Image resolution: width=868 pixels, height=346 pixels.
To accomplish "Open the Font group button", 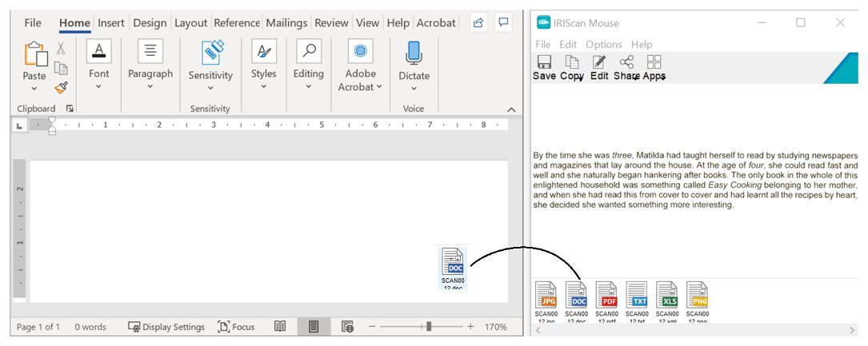I will click(x=98, y=51).
